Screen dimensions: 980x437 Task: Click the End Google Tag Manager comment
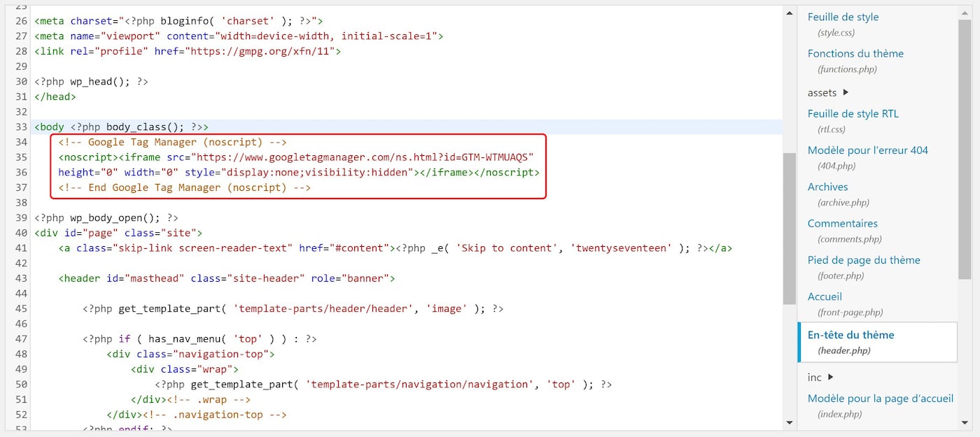point(185,188)
